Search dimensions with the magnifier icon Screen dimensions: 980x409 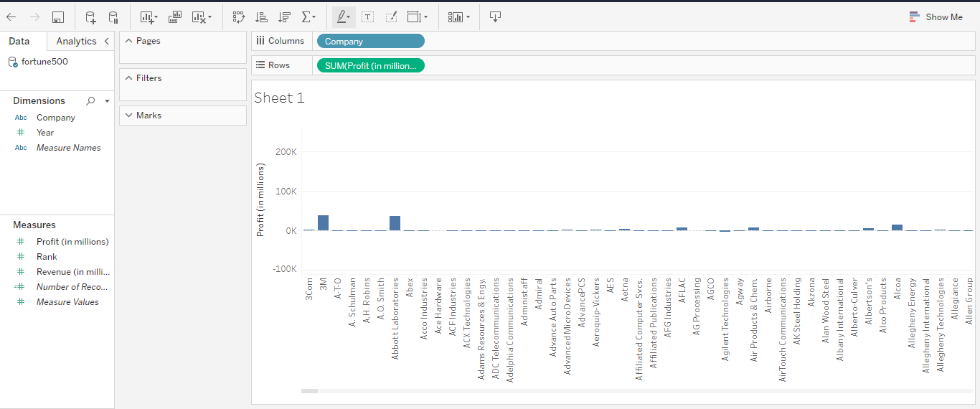90,101
